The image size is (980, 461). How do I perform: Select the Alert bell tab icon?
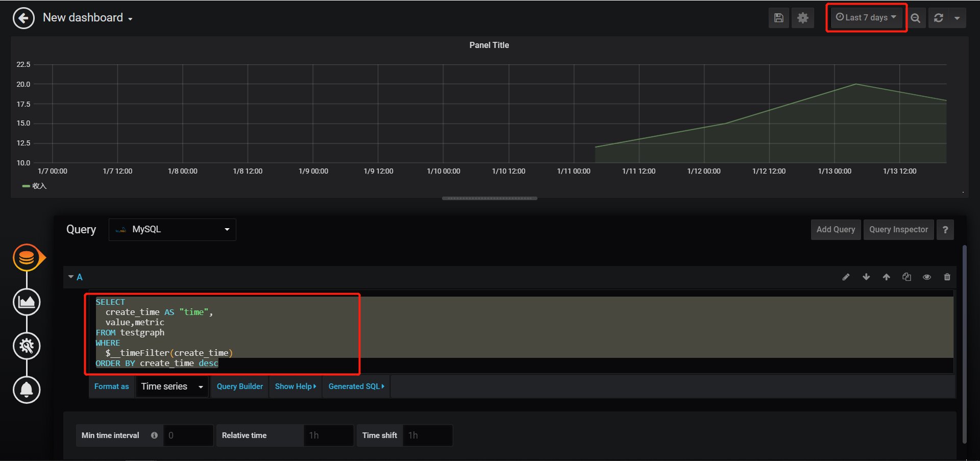click(x=27, y=390)
